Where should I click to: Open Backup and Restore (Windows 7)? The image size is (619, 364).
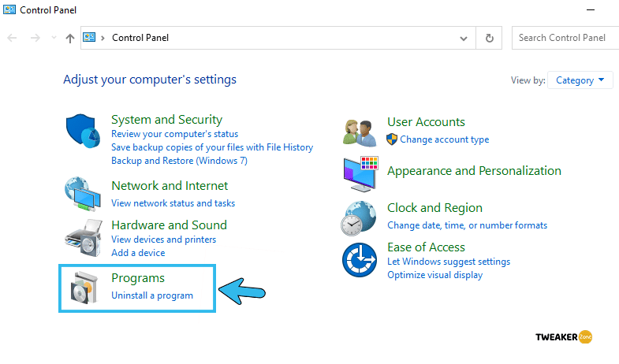179,161
